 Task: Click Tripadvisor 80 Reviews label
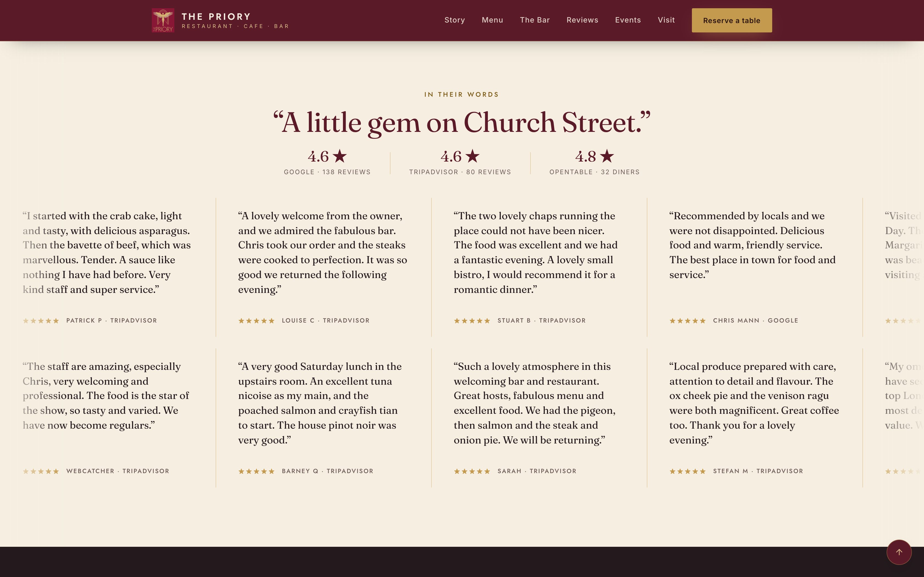pyautogui.click(x=460, y=172)
